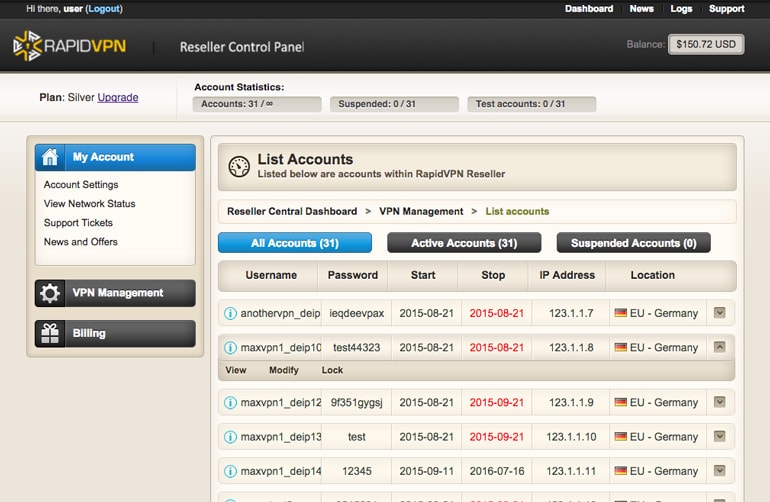Open the Dashboard top menu
The height and width of the screenshot is (502, 770).
(589, 9)
